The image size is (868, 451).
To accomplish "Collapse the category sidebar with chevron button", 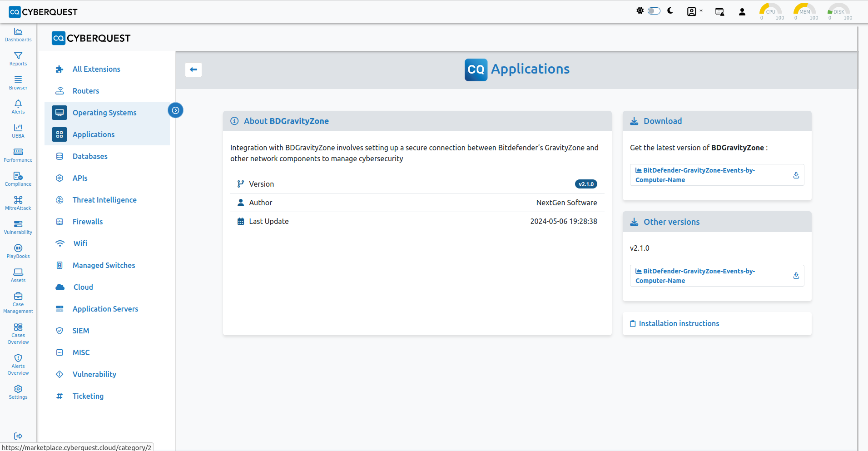I will [x=175, y=110].
